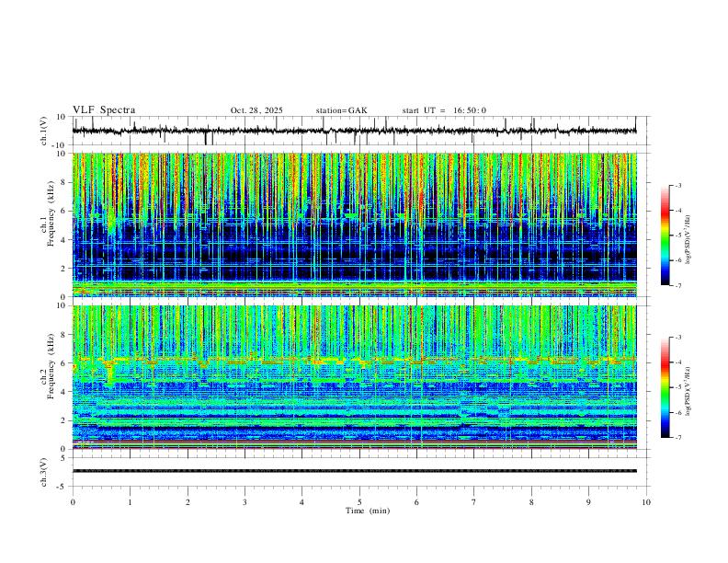Click the time axis tick label "1"
This screenshot has width=728, height=563.
(x=130, y=502)
